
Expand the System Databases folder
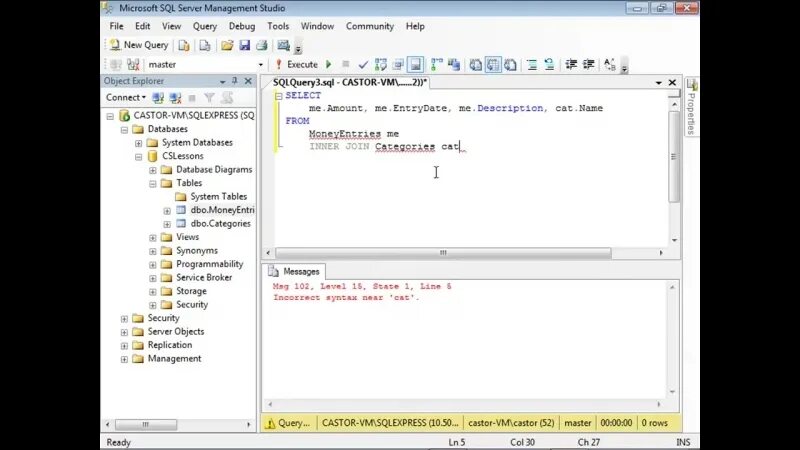139,143
